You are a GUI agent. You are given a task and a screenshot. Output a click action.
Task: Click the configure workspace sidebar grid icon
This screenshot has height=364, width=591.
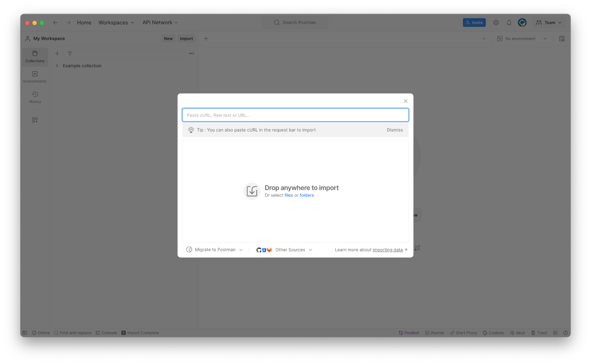(35, 120)
